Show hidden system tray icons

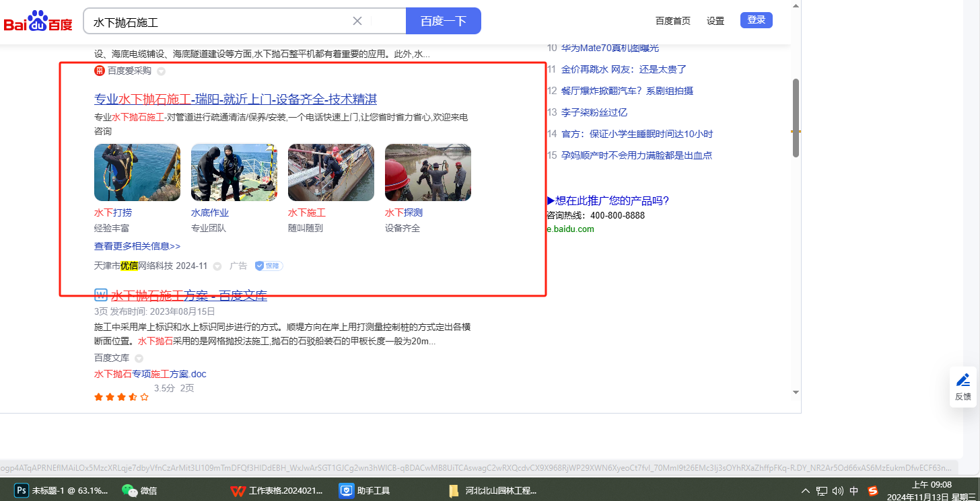805,491
